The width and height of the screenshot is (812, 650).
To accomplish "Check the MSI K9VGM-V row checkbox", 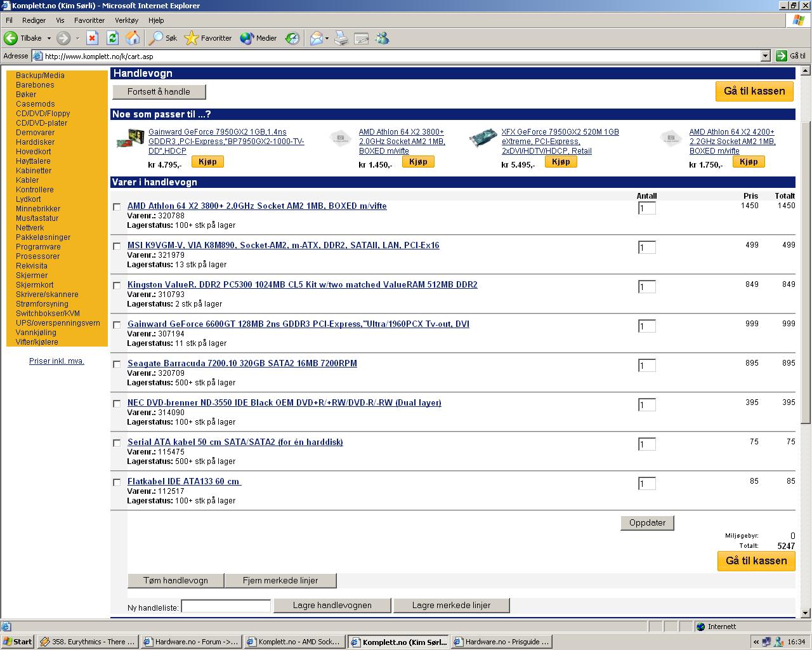I will click(x=117, y=246).
